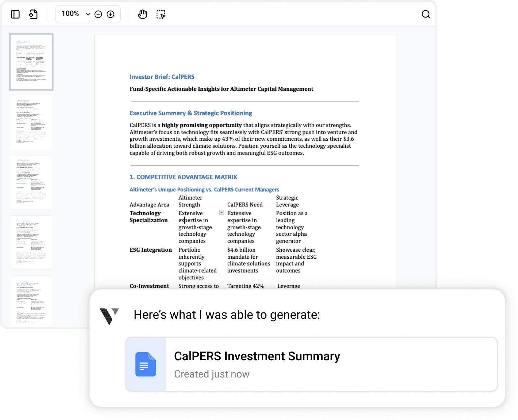This screenshot has height=420, width=518.
Task: Select the fifth page thumbnail
Action: [31, 301]
